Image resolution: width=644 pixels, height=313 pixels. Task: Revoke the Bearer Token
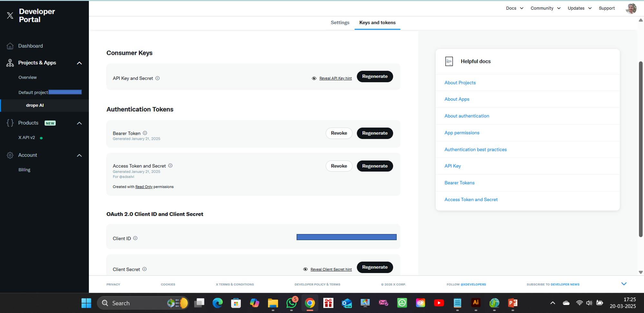[339, 133]
